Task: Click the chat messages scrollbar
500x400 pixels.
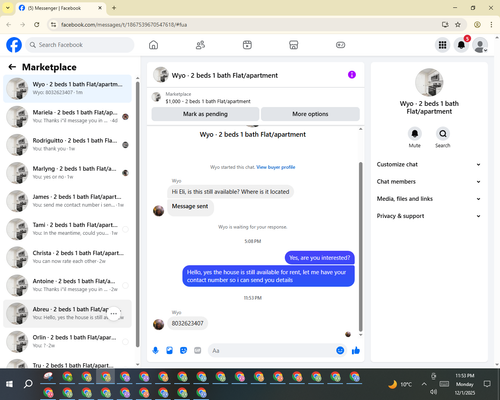Action: 360,247
